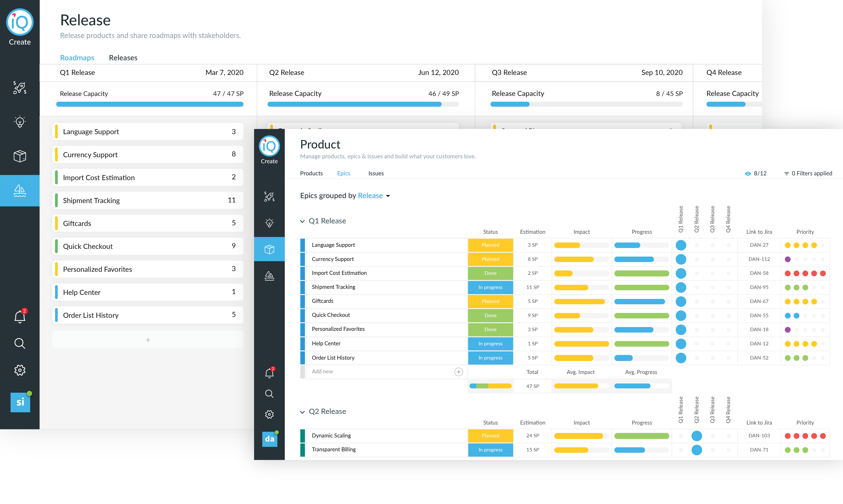
Task: Open the 0 Filters applied control
Action: click(x=808, y=174)
